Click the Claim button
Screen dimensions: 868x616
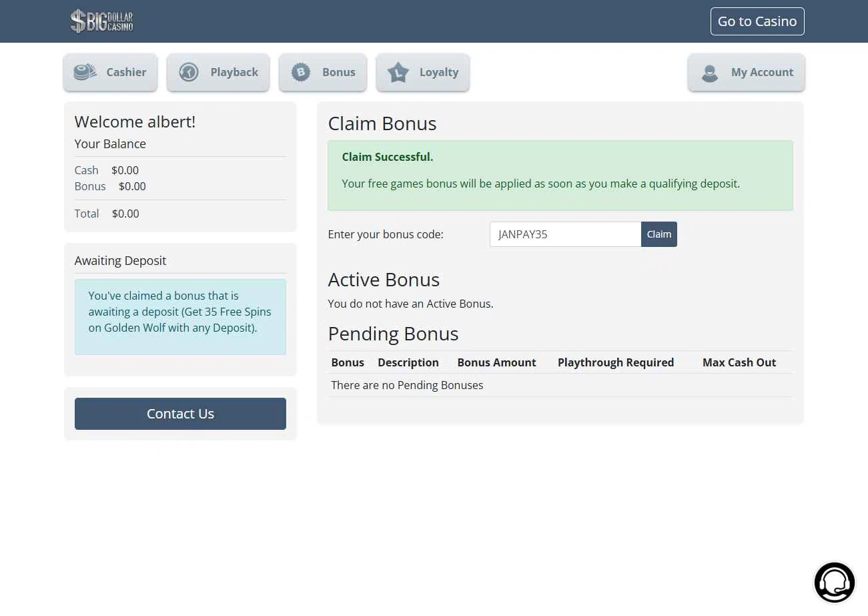[659, 234]
